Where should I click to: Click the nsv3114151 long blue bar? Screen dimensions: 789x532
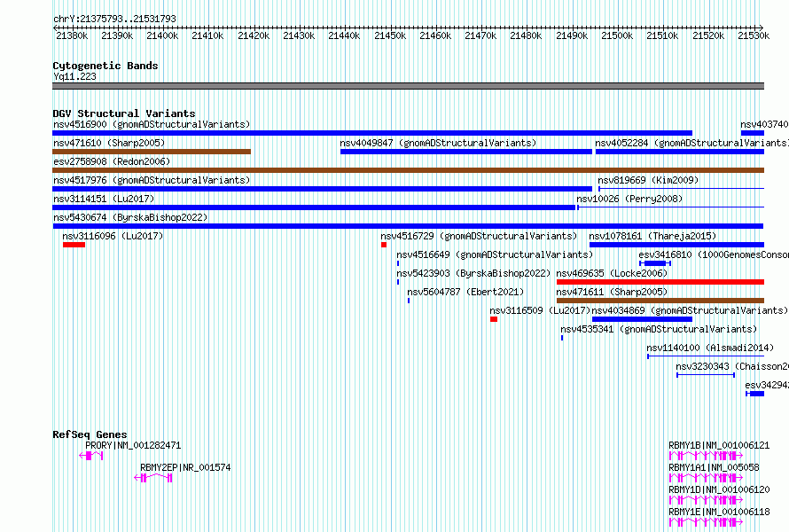pos(314,207)
